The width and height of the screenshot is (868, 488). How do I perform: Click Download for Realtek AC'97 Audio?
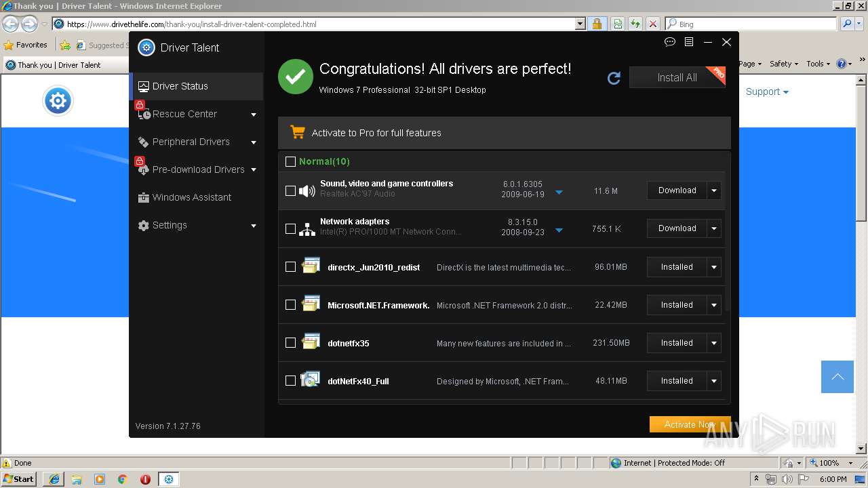click(677, 190)
